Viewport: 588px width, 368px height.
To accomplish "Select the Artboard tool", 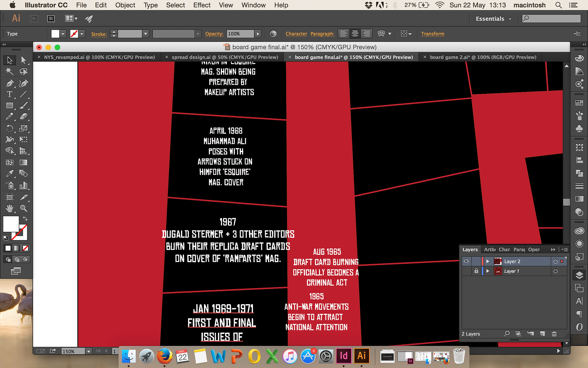I will point(10,197).
